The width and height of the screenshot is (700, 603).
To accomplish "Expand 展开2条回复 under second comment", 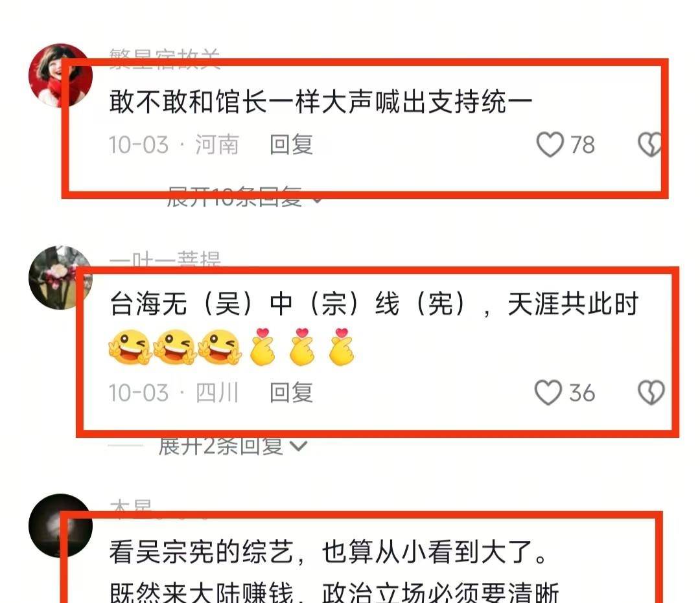I will pos(232,446).
